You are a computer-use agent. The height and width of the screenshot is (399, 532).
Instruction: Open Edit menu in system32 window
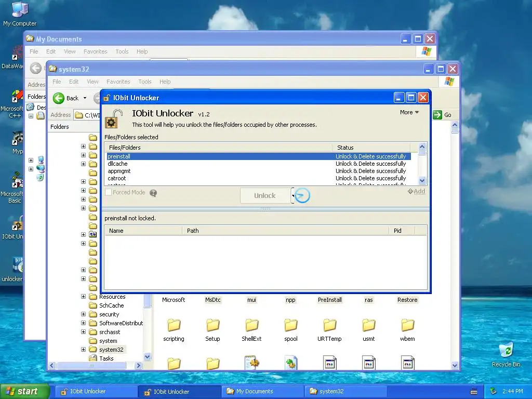(x=74, y=82)
